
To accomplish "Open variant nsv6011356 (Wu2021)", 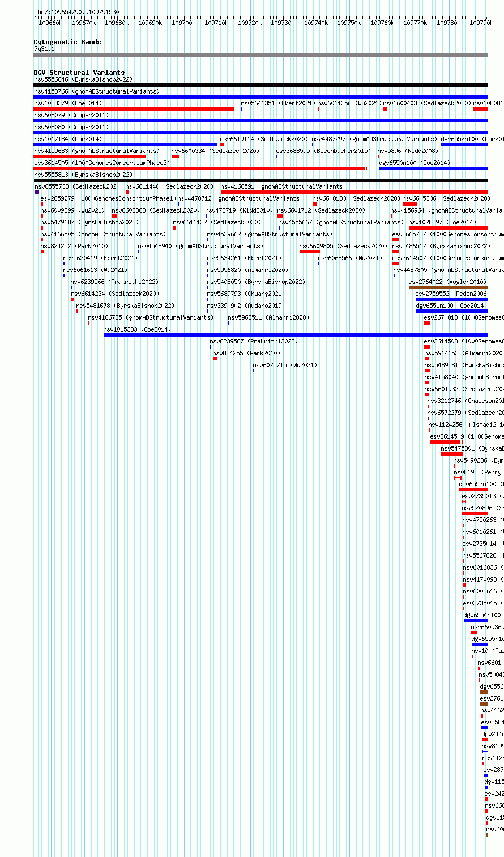I will [x=349, y=103].
